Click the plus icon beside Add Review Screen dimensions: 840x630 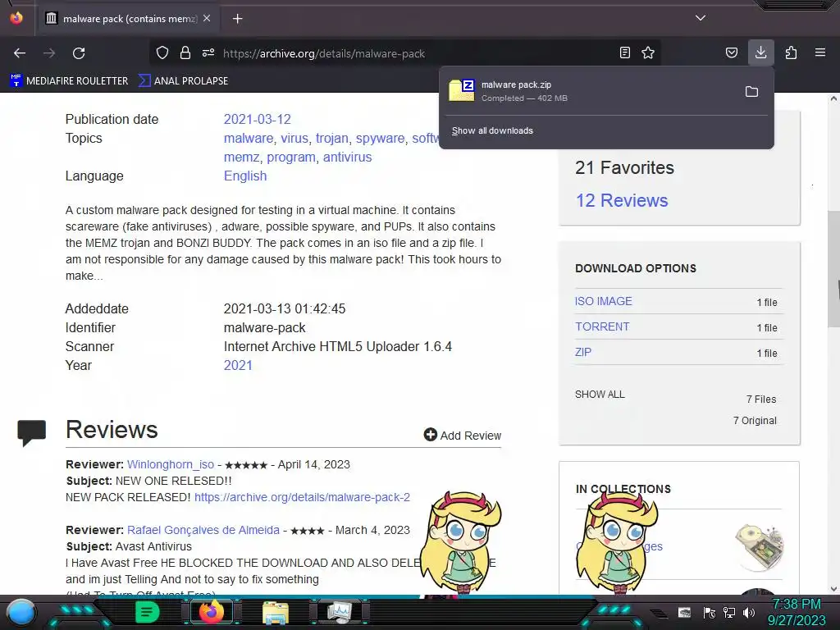430,435
